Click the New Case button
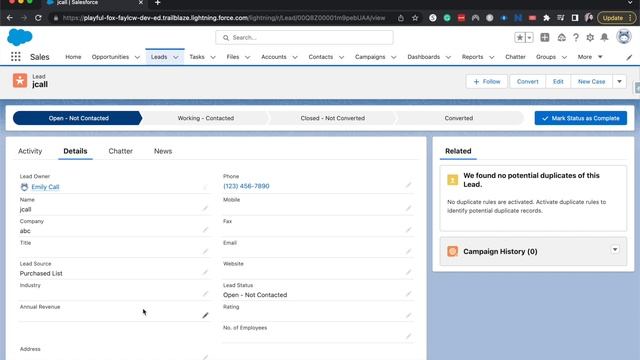 point(591,82)
